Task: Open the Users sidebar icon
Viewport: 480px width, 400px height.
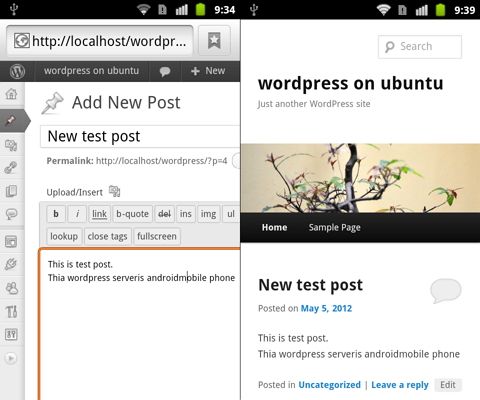Action: (12, 288)
